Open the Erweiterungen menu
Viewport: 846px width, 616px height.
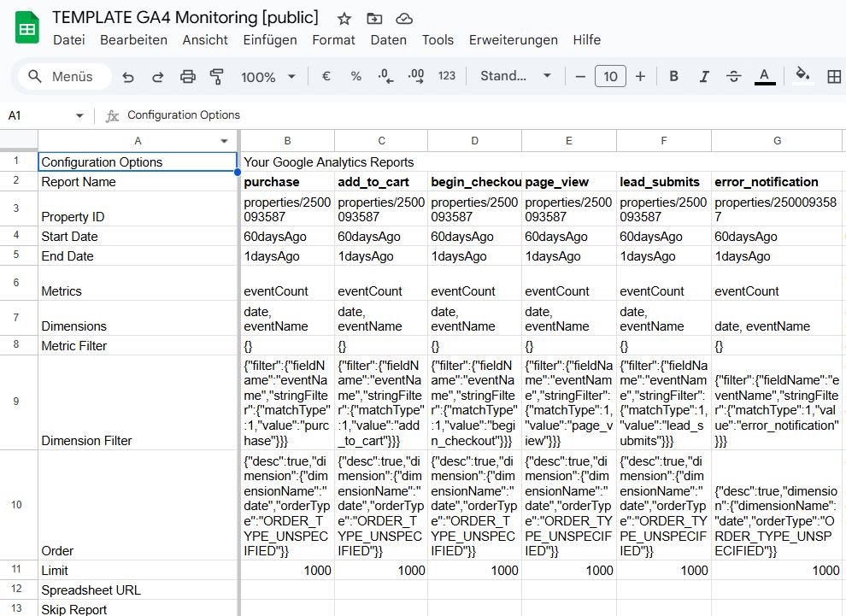512,39
